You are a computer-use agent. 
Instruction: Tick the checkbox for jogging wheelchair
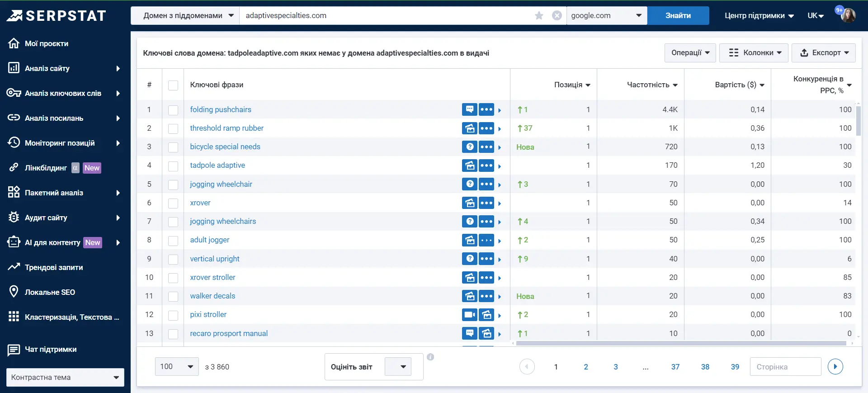(x=173, y=185)
